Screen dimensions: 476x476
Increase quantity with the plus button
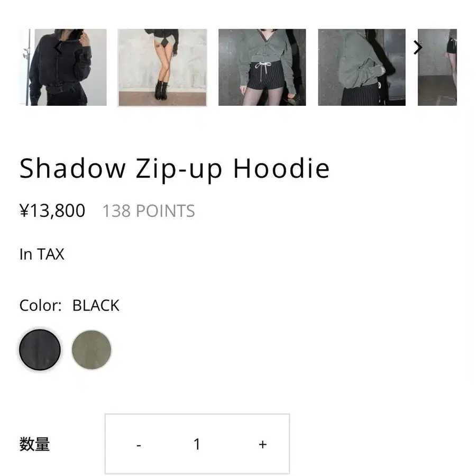tap(262, 444)
